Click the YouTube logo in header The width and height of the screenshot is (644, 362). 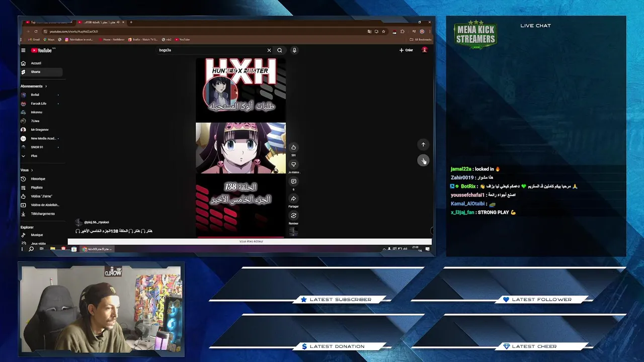tap(41, 50)
